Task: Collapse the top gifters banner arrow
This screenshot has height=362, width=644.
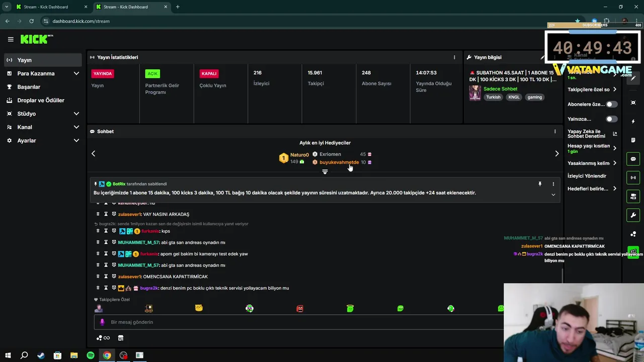Action: click(325, 172)
